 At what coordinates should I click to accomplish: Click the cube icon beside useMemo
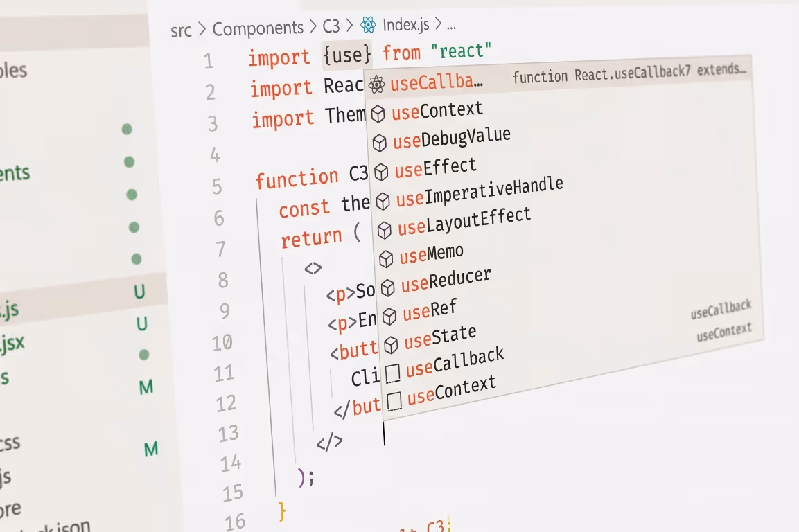386,259
